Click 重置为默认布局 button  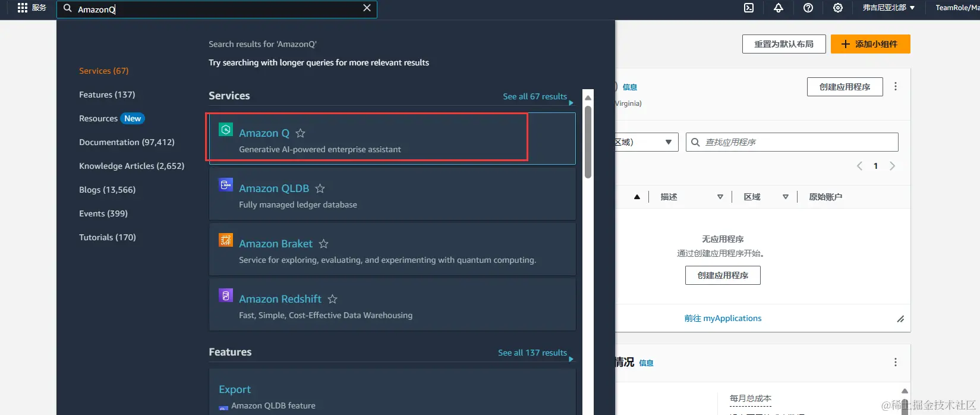pos(784,44)
